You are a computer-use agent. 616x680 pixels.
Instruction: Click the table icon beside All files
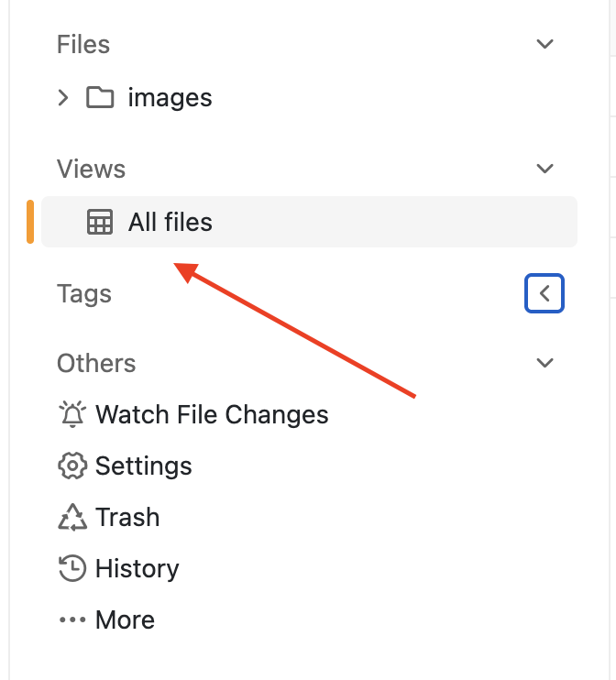[x=100, y=222]
